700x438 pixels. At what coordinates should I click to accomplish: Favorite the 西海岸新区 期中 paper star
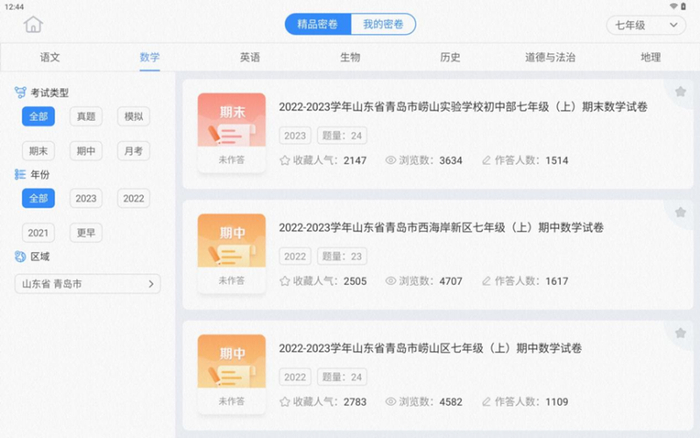[x=680, y=212]
